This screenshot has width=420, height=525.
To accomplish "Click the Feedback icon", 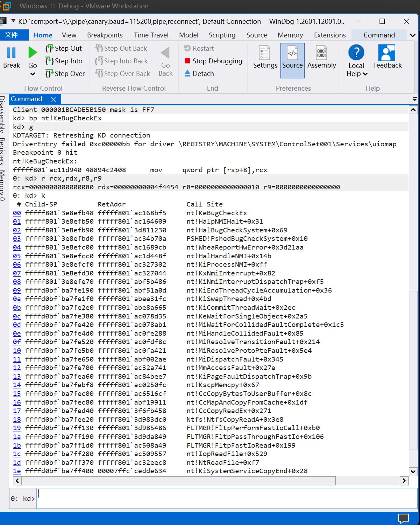I will coord(387,52).
